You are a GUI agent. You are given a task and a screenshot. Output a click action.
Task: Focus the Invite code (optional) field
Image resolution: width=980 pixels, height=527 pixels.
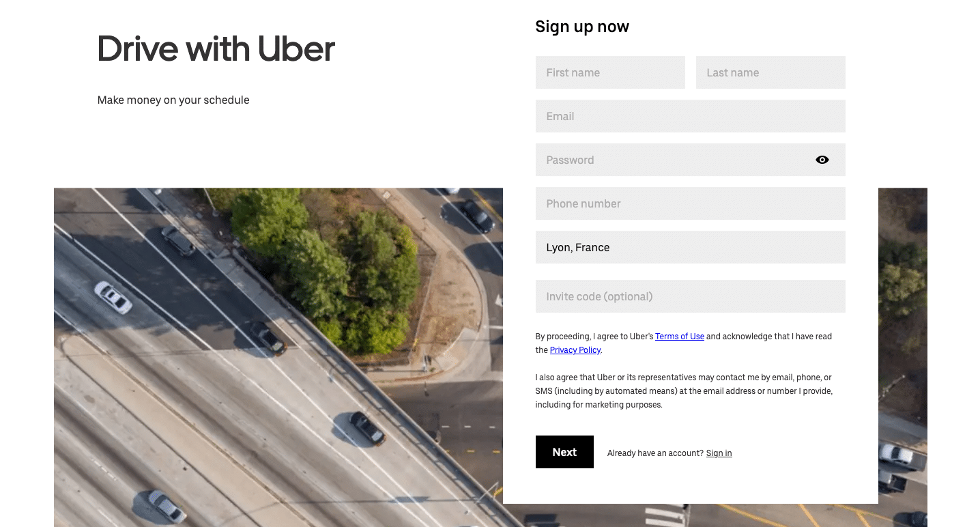click(691, 296)
